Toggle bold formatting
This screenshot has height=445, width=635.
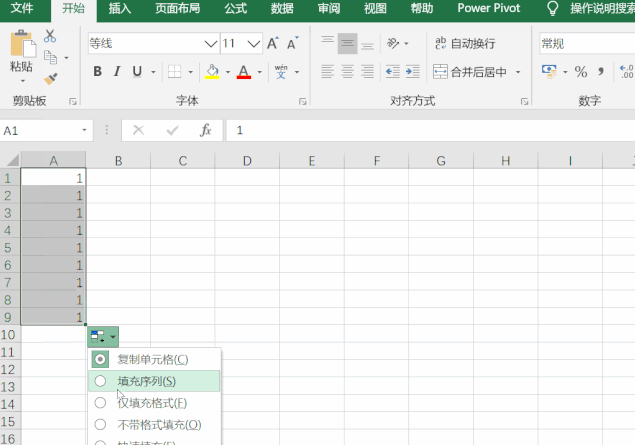point(97,72)
